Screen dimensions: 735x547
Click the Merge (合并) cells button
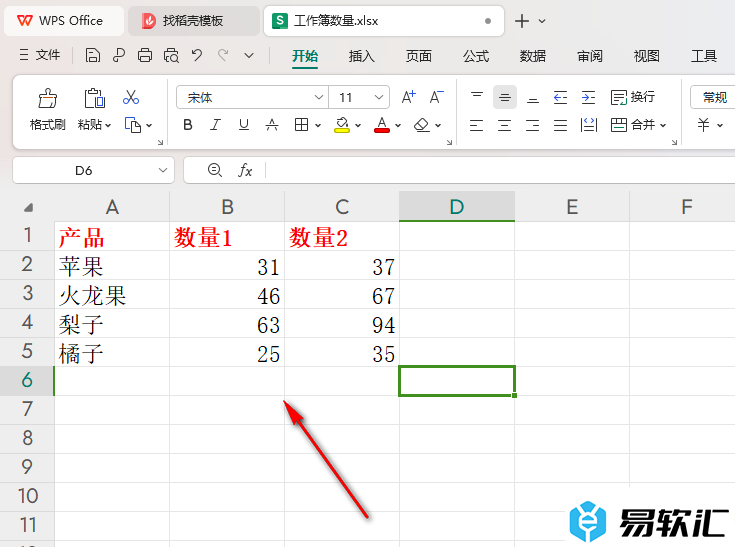[633, 125]
